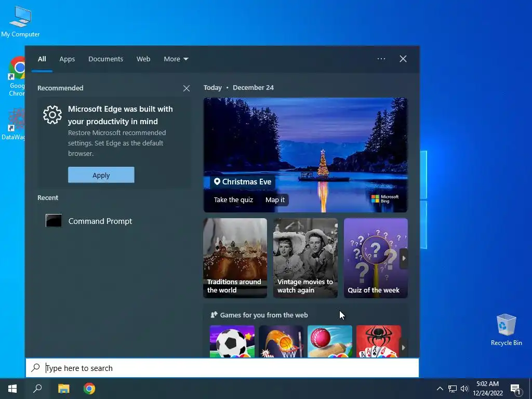Screen dimensions: 532x399
Task: Click Games for you from the web heading
Action: pos(263,315)
